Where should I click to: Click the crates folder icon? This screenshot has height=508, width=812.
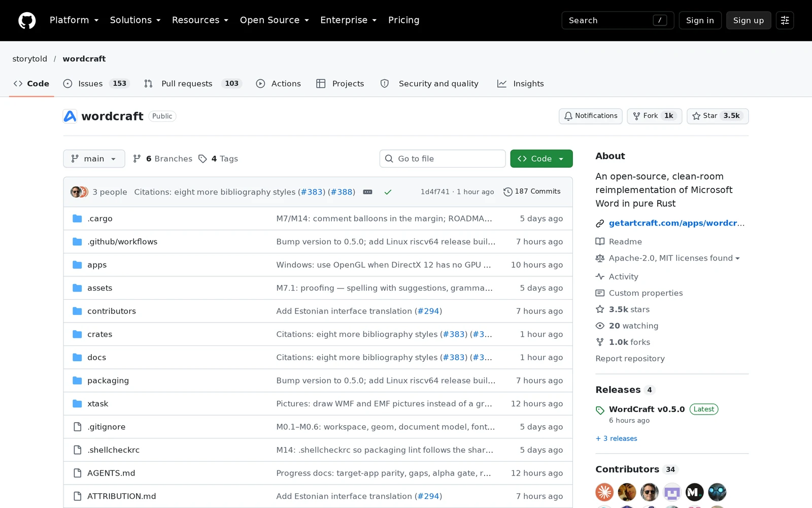[x=77, y=334]
